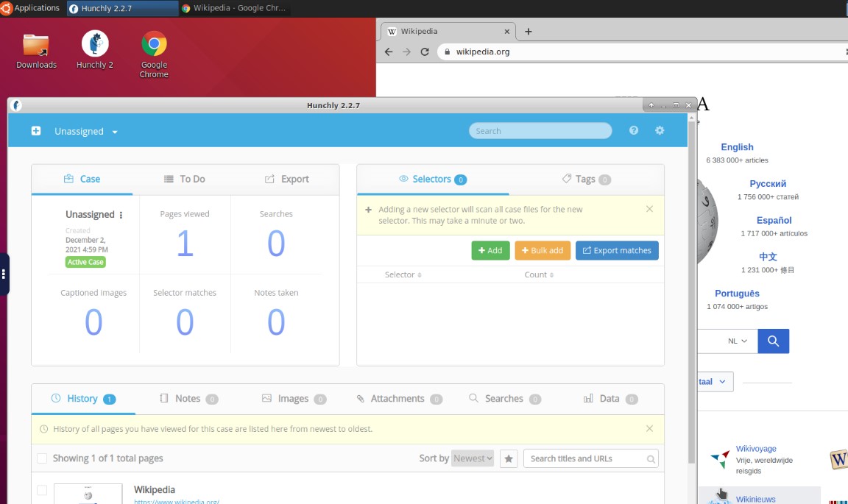Viewport: 848px width, 504px height.
Task: Open the help question mark icon
Action: coord(634,130)
